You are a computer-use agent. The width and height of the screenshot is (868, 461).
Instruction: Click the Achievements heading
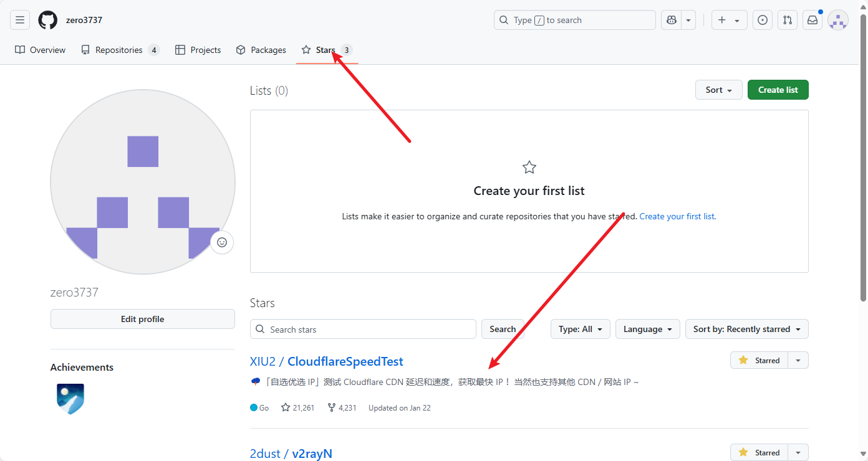(x=82, y=367)
